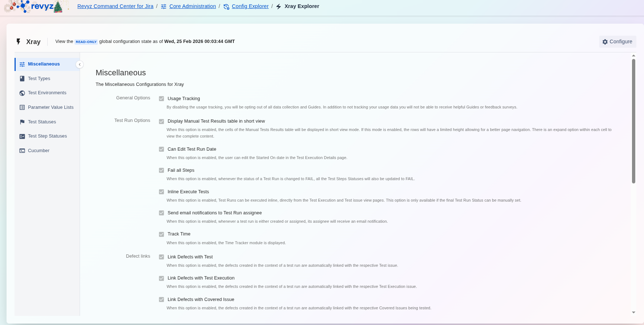Select Test Step Statuses in sidebar
The width and height of the screenshot is (644, 325).
coord(47,136)
